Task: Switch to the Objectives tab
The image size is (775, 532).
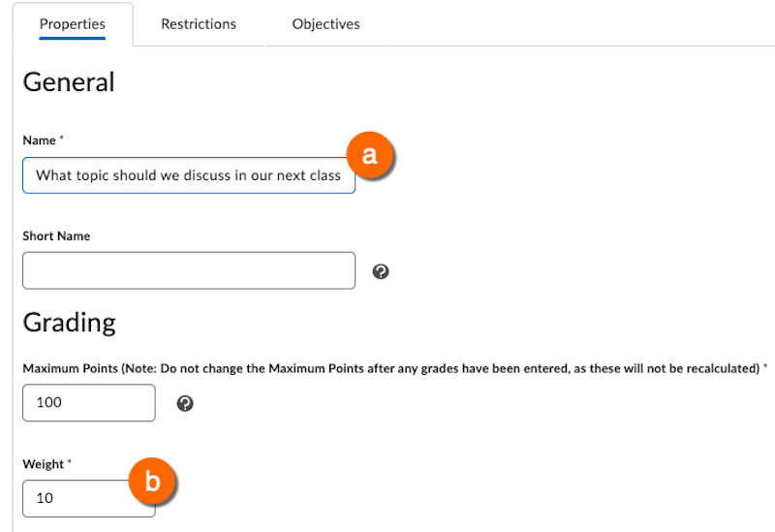Action: [325, 24]
